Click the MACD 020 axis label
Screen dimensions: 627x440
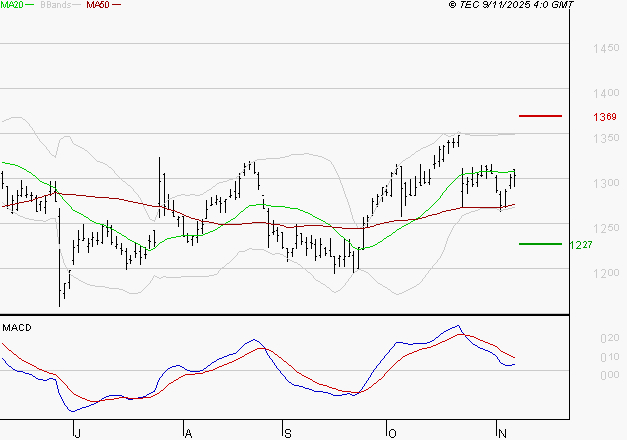click(x=610, y=338)
